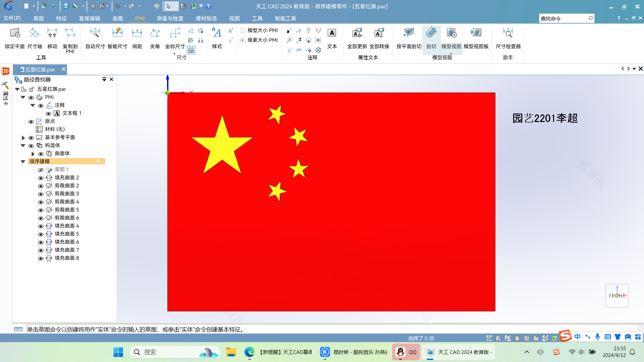
Task: Click the large yellow star on flag
Action: 222,146
